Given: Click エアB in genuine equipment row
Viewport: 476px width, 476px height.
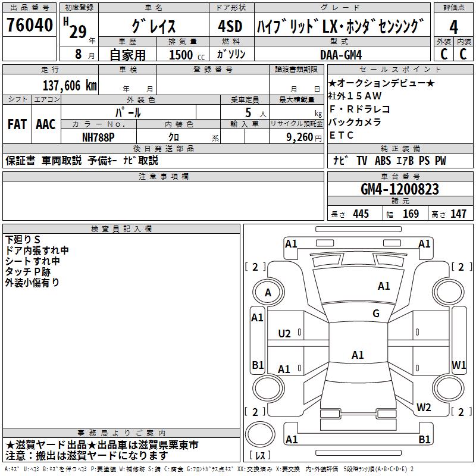Looking at the screenshot, I should (405, 160).
